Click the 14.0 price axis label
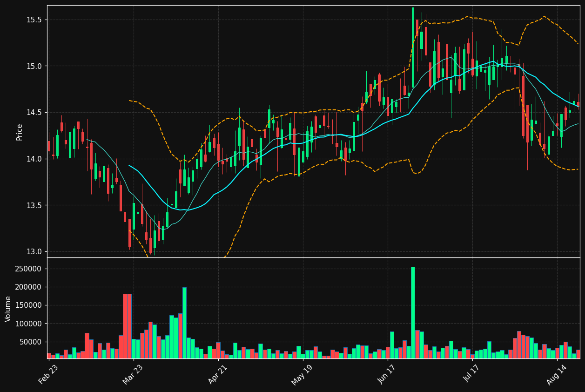 [x=34, y=159]
